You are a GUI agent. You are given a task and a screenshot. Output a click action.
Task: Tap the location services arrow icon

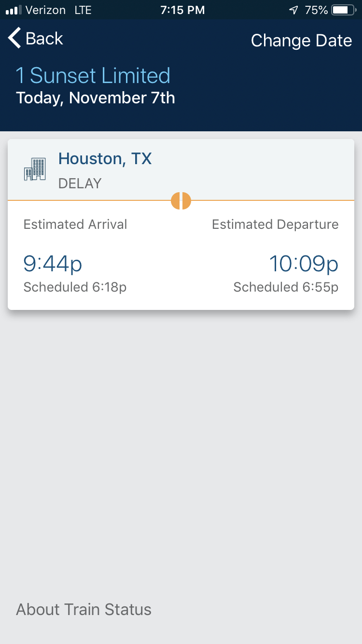pyautogui.click(x=293, y=10)
